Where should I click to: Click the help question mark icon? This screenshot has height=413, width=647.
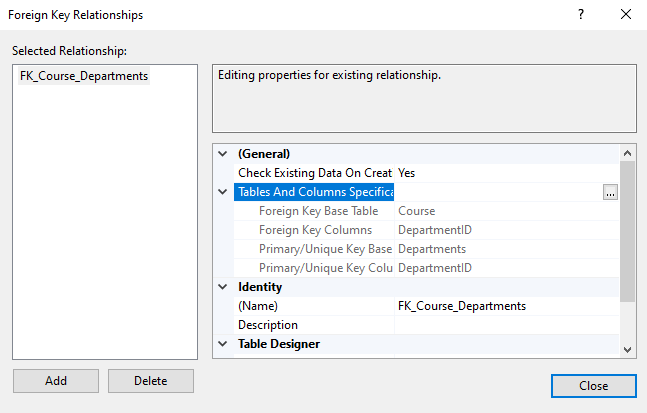click(581, 15)
